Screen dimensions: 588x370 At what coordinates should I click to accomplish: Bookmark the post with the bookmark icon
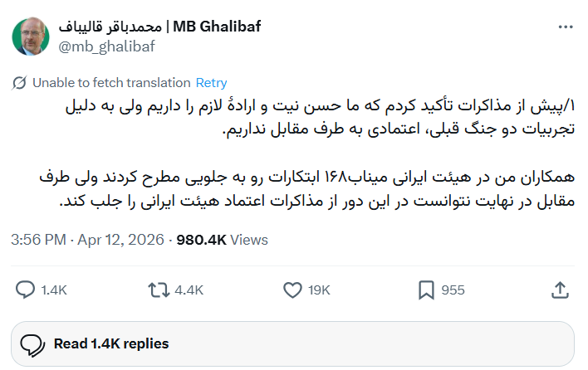point(425,290)
